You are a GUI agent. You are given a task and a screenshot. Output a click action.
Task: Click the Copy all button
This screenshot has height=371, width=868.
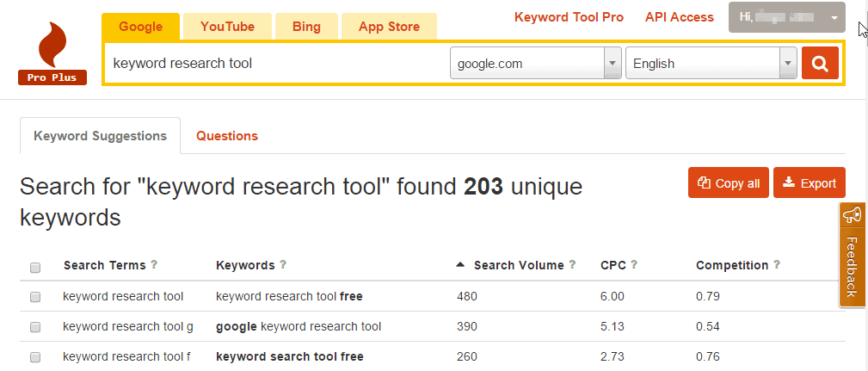click(x=729, y=182)
